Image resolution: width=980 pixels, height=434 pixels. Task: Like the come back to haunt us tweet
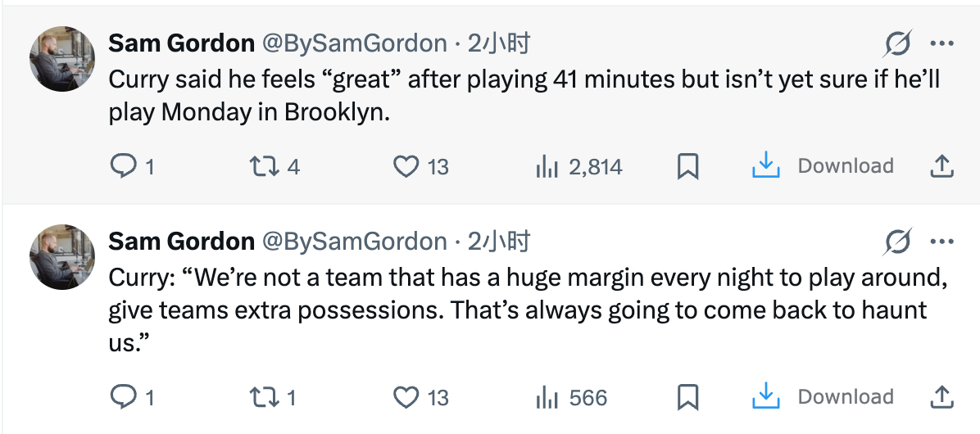(x=406, y=398)
